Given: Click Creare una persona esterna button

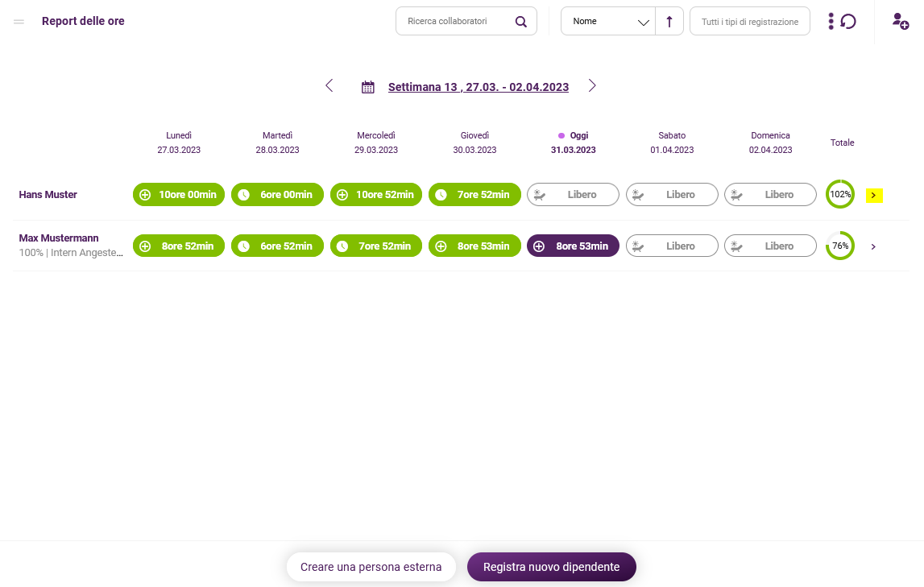Looking at the screenshot, I should (x=371, y=567).
